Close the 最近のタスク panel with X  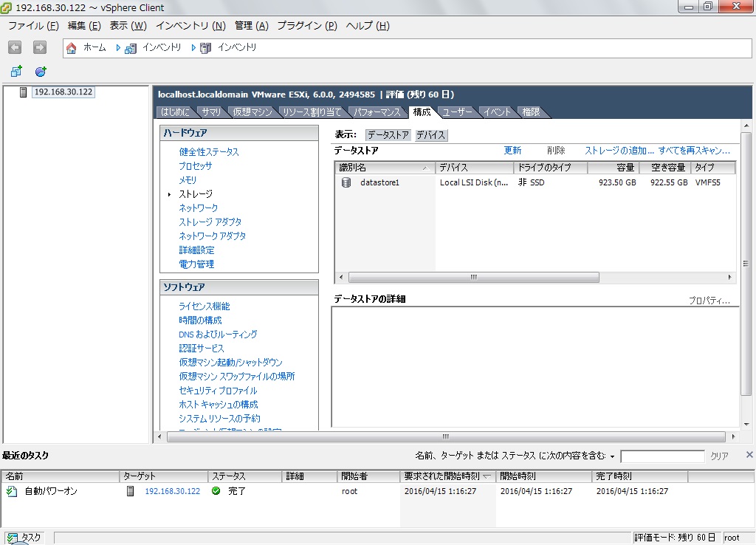[x=749, y=455]
